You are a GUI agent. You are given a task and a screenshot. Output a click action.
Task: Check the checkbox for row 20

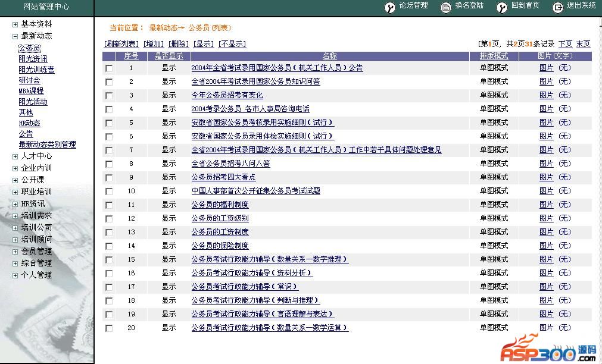click(x=109, y=328)
